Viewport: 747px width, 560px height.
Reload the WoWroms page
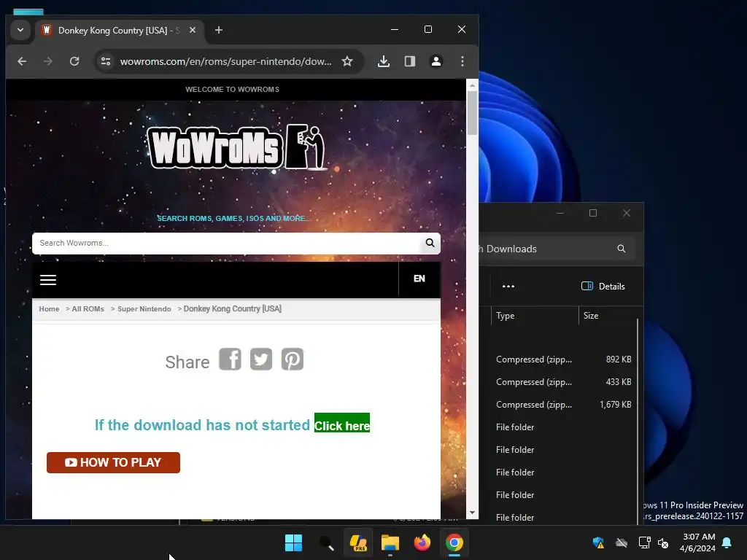74,61
